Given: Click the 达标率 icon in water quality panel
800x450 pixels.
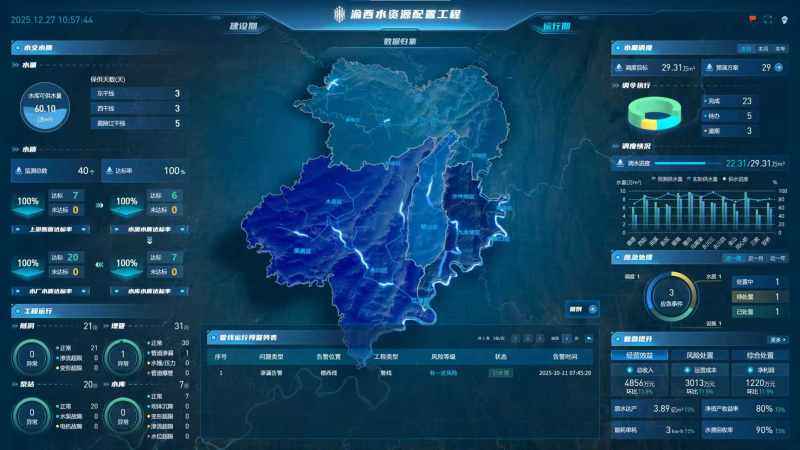Looking at the screenshot, I should (x=108, y=171).
